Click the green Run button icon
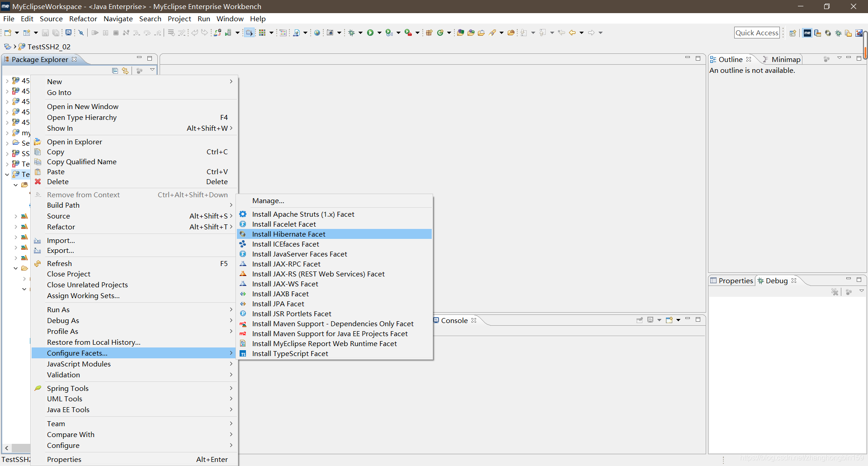 (370, 33)
